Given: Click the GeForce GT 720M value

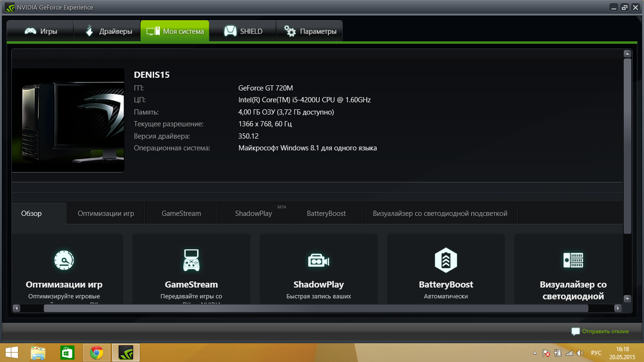Looking at the screenshot, I should pyautogui.click(x=266, y=88).
